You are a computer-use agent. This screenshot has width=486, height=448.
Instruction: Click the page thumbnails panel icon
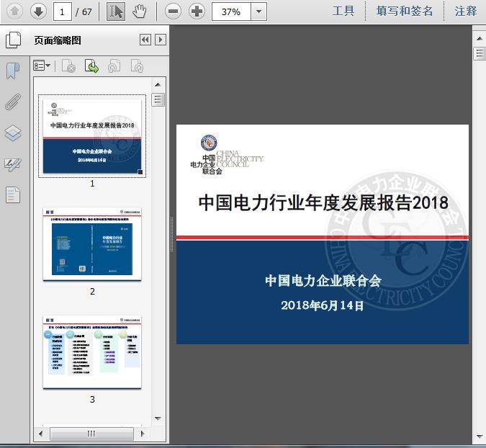coord(14,40)
